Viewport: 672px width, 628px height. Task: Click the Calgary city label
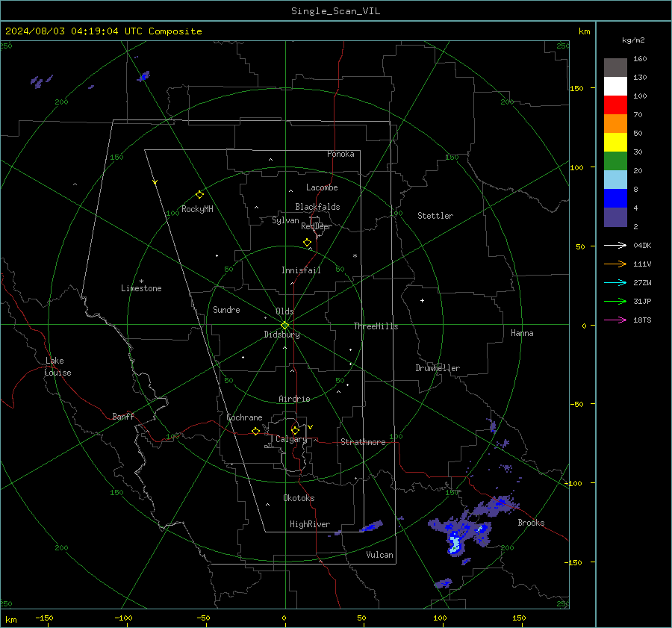pos(291,439)
